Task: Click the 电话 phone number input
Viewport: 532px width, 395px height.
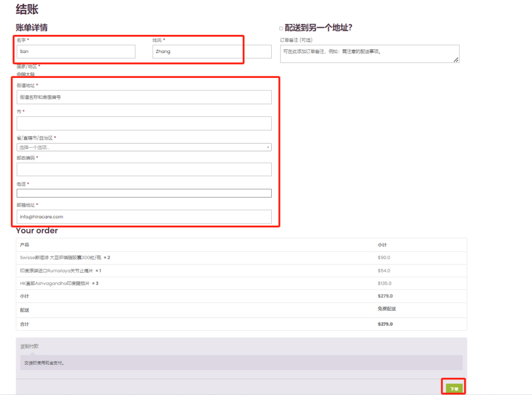Action: tap(144, 193)
